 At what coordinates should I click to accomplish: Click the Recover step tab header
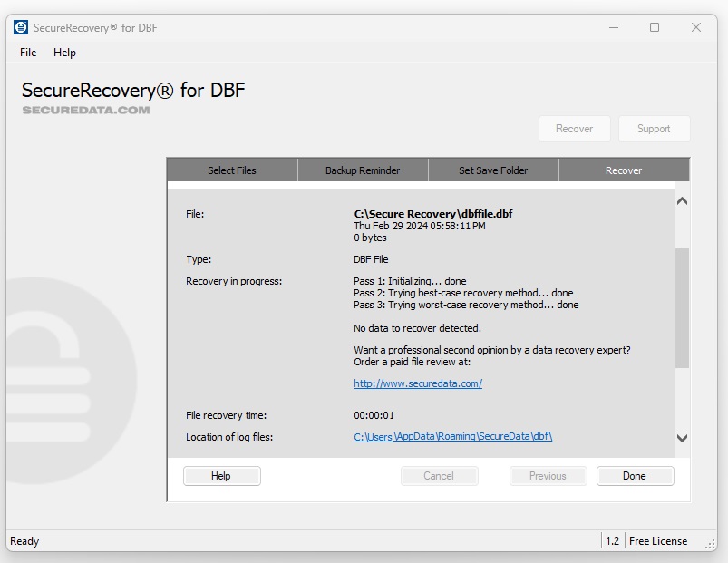coord(624,170)
